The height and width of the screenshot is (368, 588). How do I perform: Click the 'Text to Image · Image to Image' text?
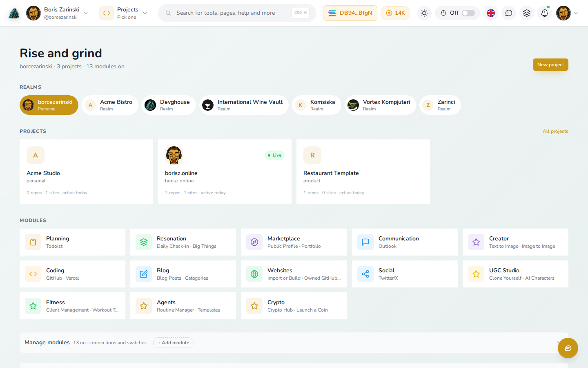(522, 246)
